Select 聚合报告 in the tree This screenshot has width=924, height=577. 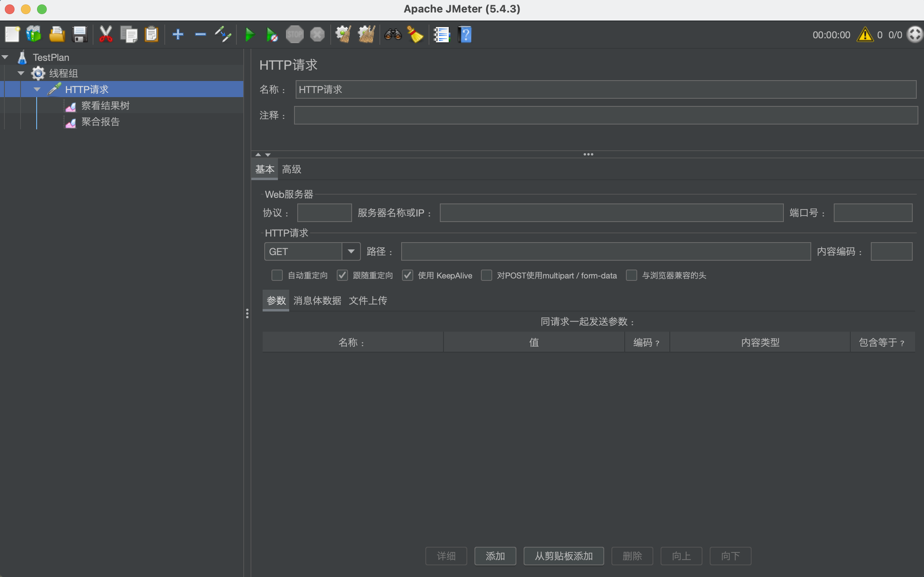coord(100,122)
